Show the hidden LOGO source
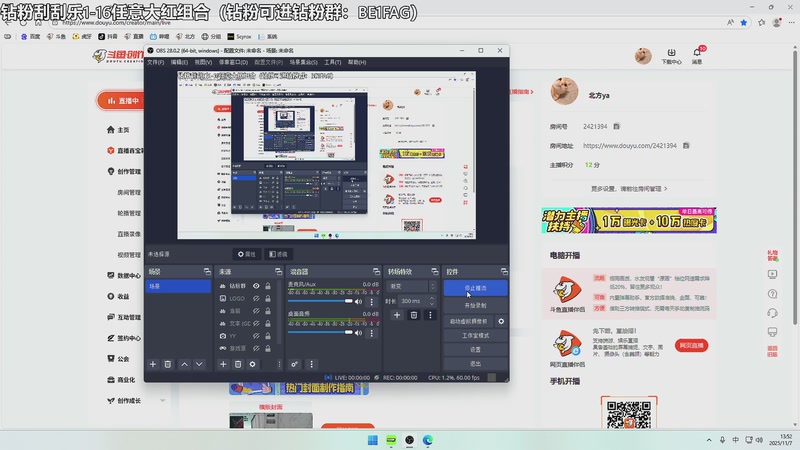The width and height of the screenshot is (800, 450). [x=256, y=298]
